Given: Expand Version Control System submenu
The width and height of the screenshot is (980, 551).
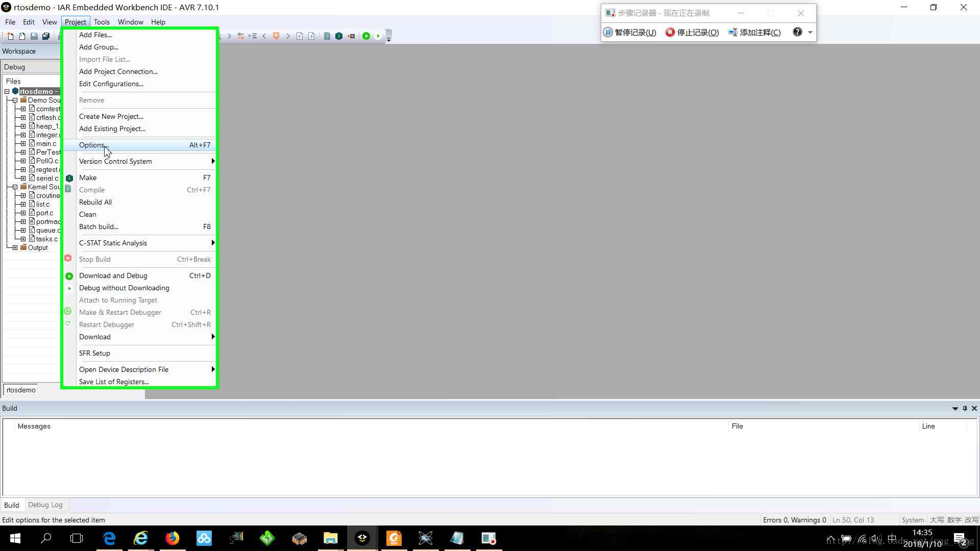Looking at the screenshot, I should [x=139, y=161].
